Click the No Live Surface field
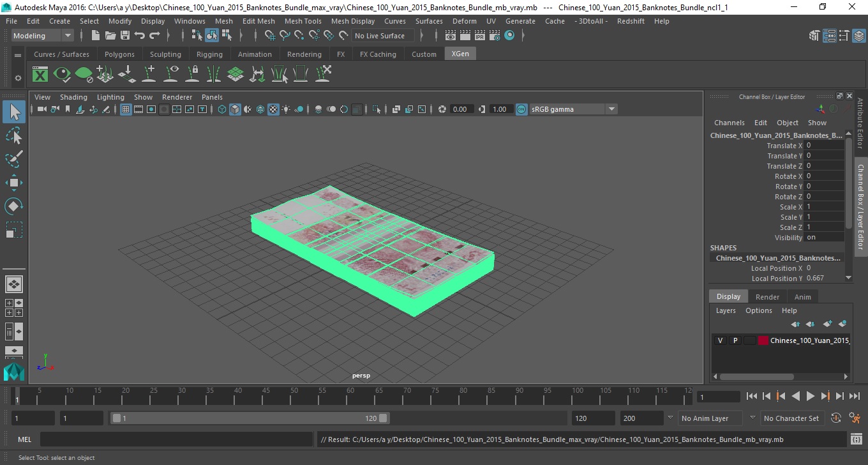The width and height of the screenshot is (868, 465). click(383, 36)
